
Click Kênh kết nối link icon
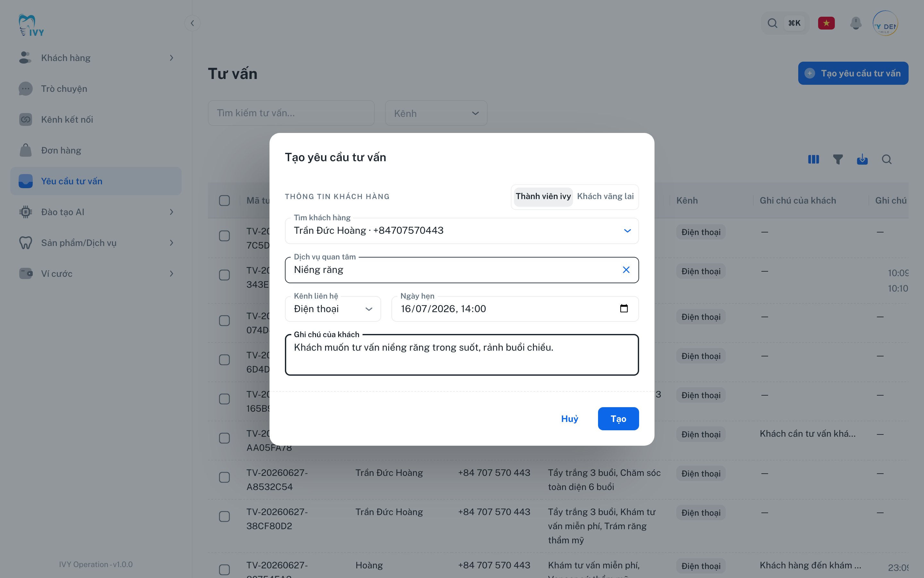tap(25, 120)
